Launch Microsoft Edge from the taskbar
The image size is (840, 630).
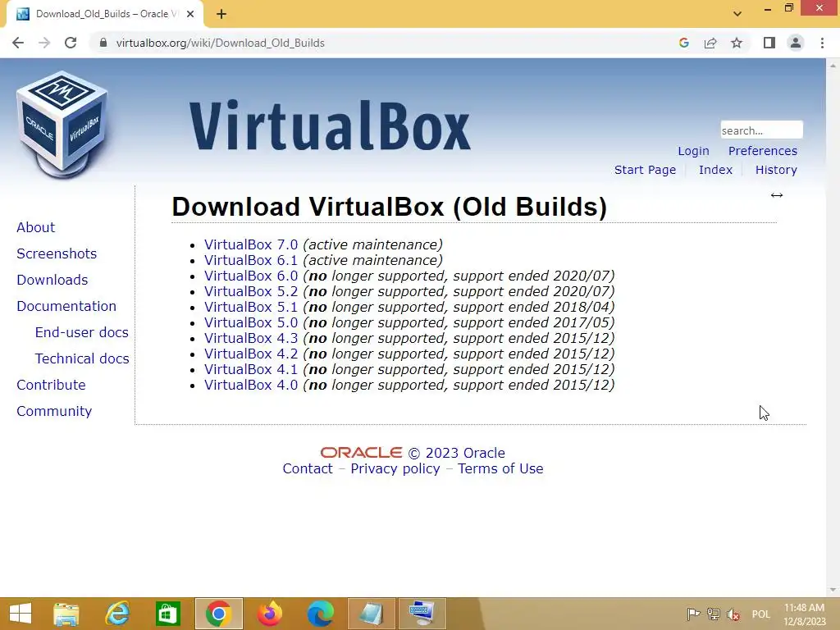click(x=321, y=614)
